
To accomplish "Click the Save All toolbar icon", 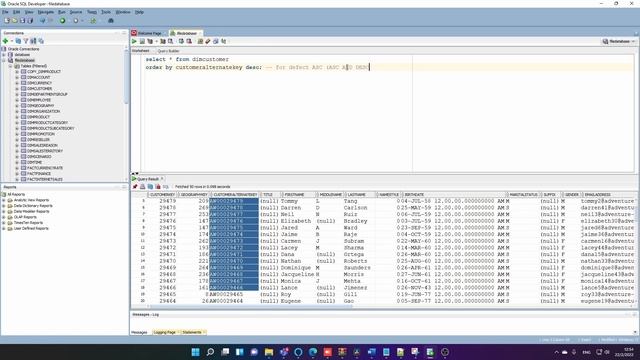I will 30,20.
